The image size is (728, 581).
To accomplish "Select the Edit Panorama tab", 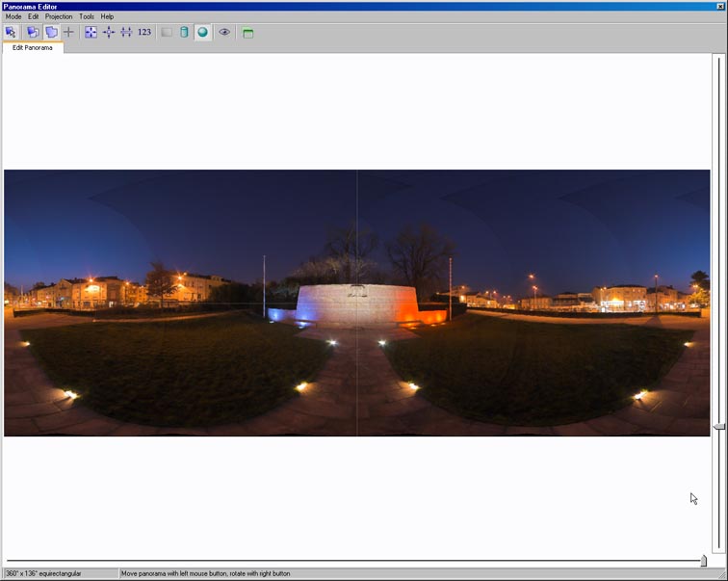I will (33, 47).
